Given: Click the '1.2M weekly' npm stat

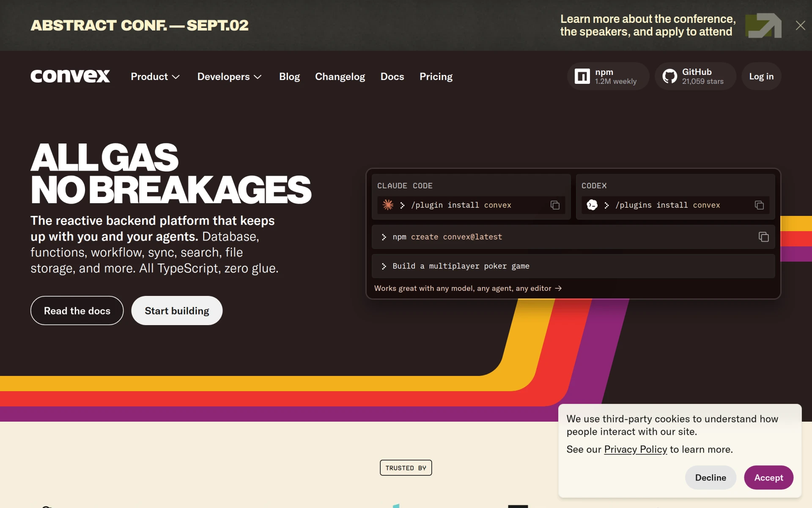Looking at the screenshot, I should [616, 81].
